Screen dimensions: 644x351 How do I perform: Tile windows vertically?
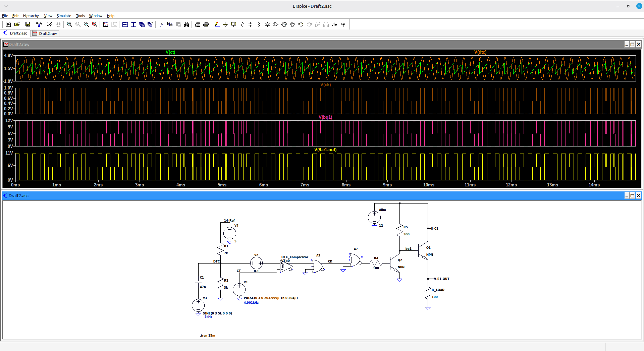click(x=133, y=24)
